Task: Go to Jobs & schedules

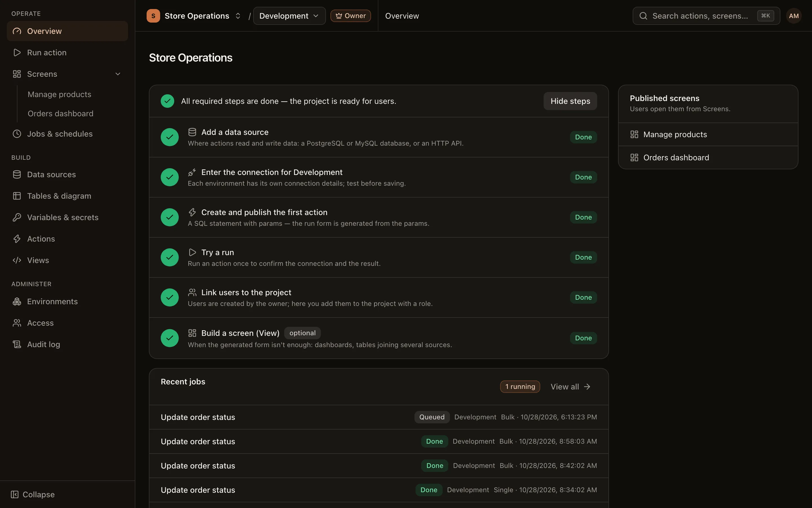Action: [x=67, y=134]
